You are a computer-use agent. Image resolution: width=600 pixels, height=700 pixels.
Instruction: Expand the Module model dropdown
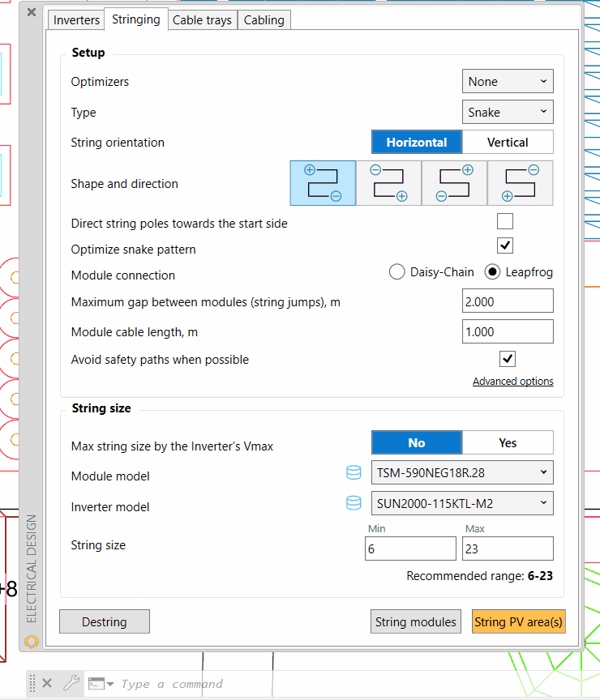(462, 472)
